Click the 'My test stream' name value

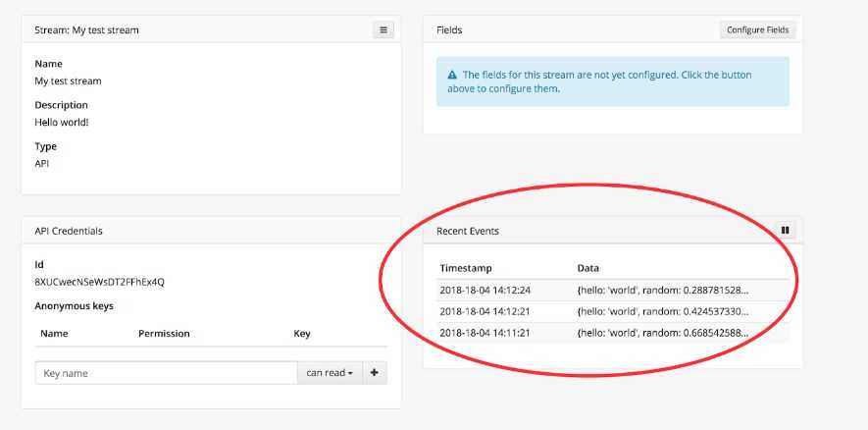pos(68,81)
